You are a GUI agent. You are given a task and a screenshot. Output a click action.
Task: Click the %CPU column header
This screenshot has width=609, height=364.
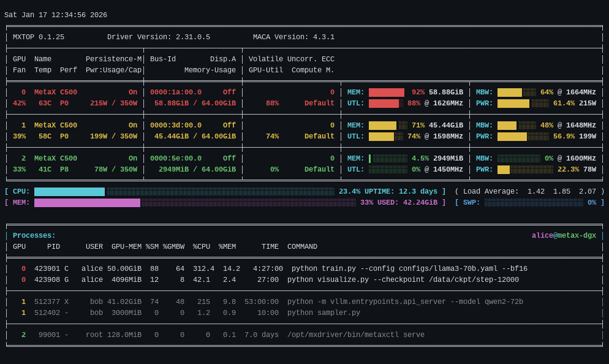202,247
